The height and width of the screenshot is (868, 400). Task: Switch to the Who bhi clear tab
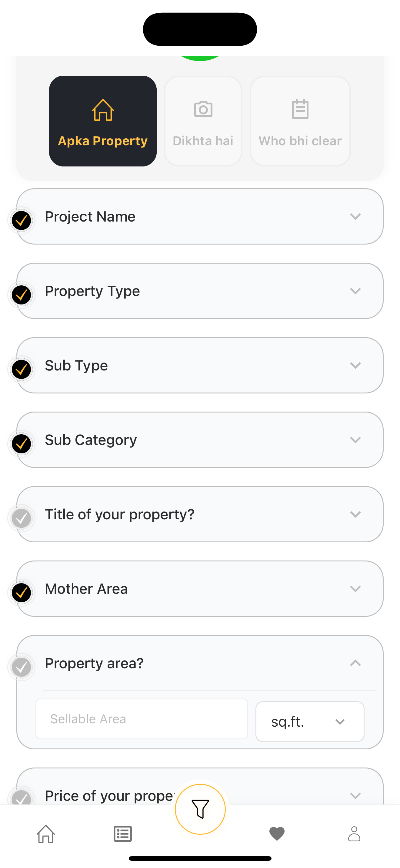tap(300, 121)
